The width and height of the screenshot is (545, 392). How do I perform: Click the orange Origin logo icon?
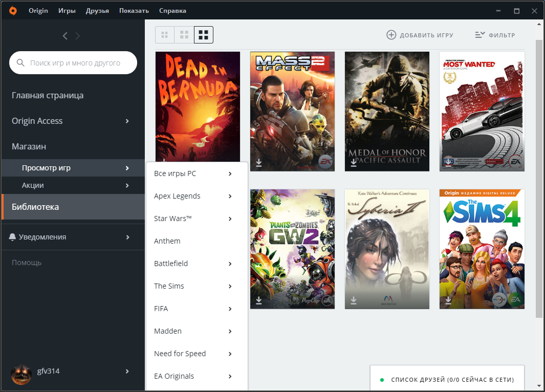[x=13, y=11]
